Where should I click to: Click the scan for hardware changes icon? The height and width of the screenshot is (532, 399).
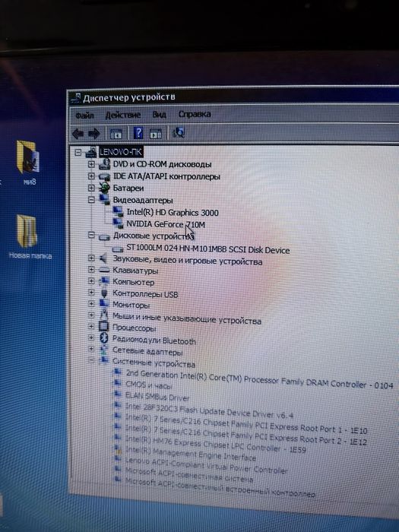(179, 133)
